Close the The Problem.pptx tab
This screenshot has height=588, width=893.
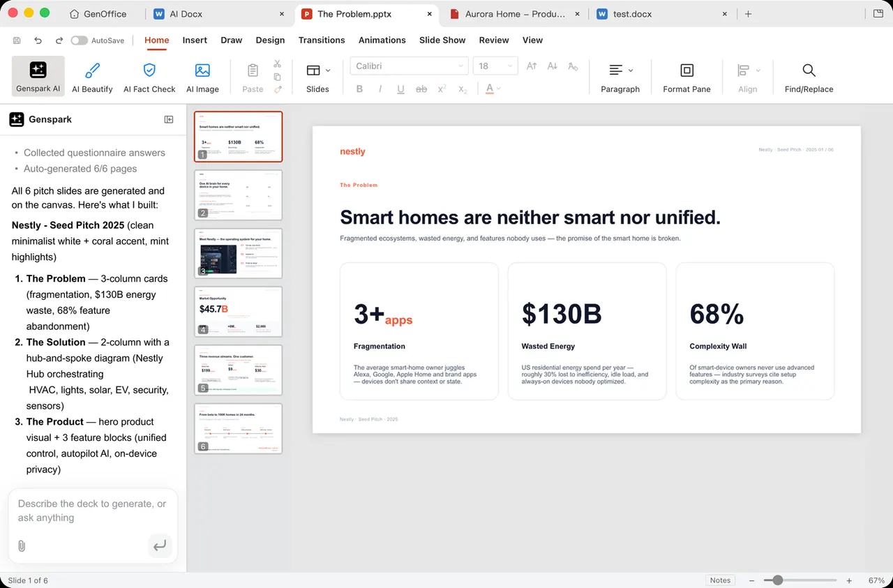coord(430,14)
